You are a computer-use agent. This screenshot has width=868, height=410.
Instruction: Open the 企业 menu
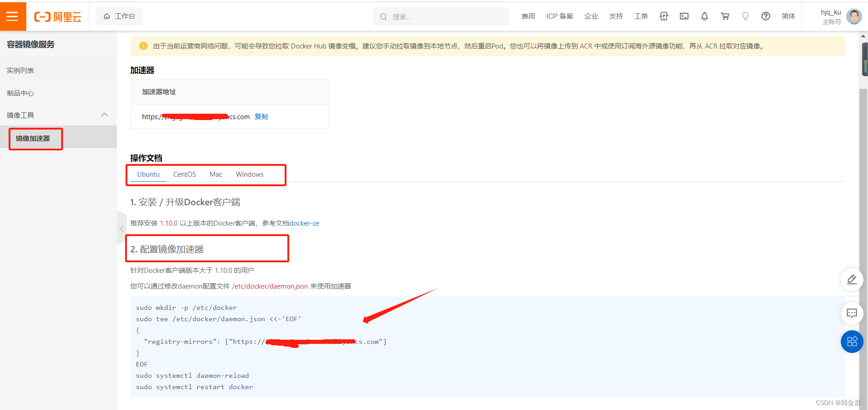pyautogui.click(x=591, y=16)
